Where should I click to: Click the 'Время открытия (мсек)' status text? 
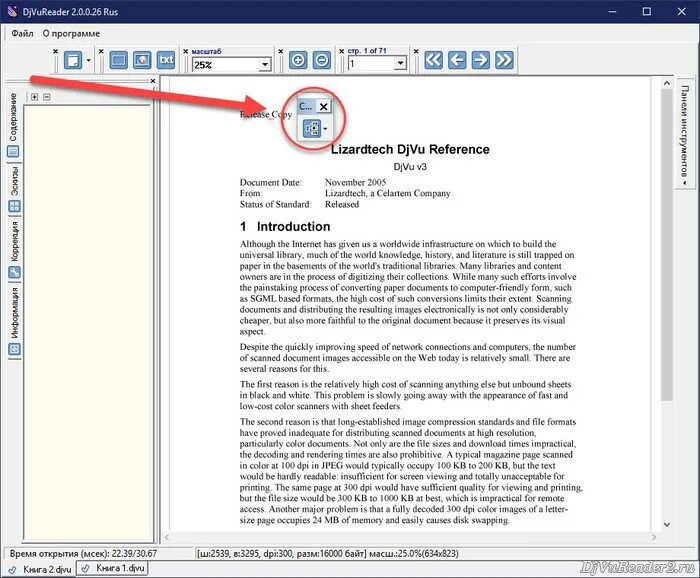point(83,553)
